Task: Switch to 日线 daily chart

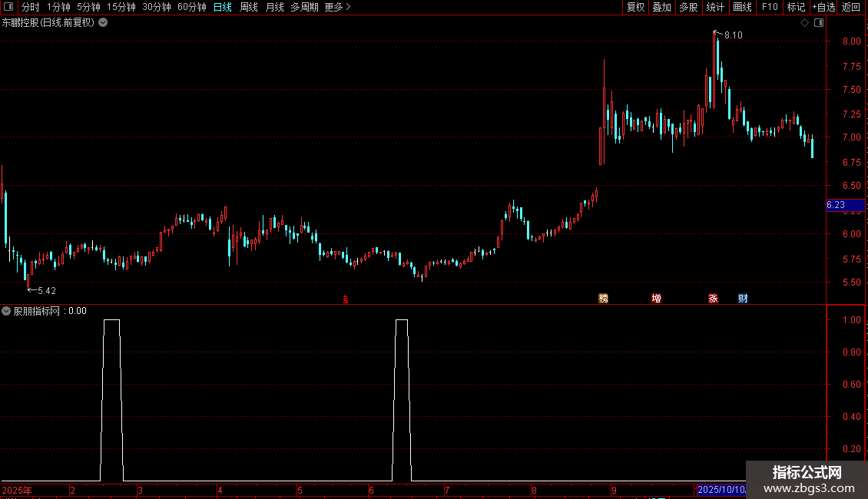Action: (x=223, y=7)
